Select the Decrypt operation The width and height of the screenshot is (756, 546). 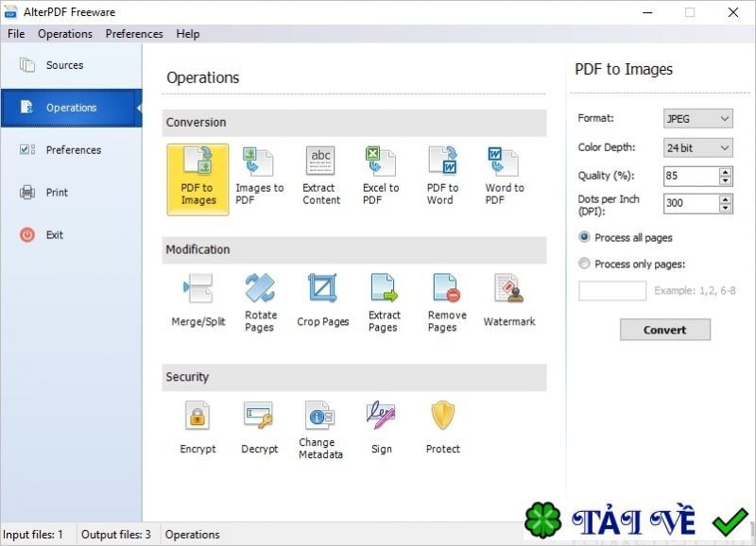pos(259,428)
